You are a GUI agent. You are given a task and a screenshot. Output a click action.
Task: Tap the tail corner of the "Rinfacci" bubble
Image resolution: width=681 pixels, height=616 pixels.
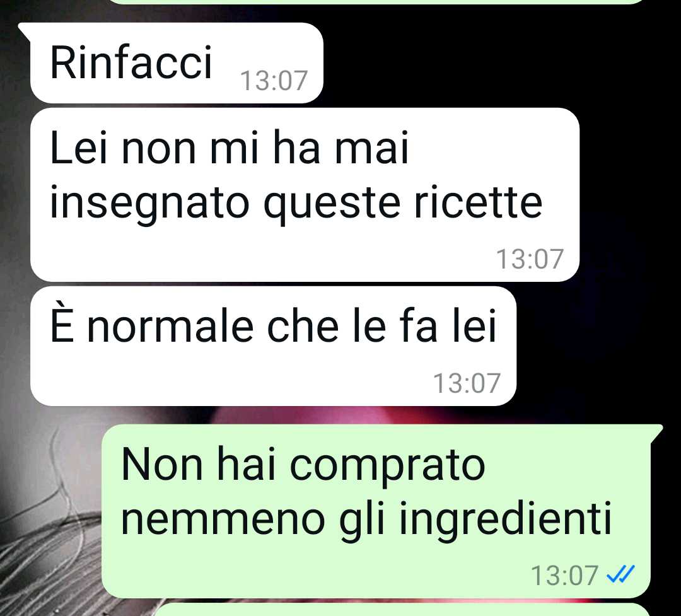pos(25,30)
